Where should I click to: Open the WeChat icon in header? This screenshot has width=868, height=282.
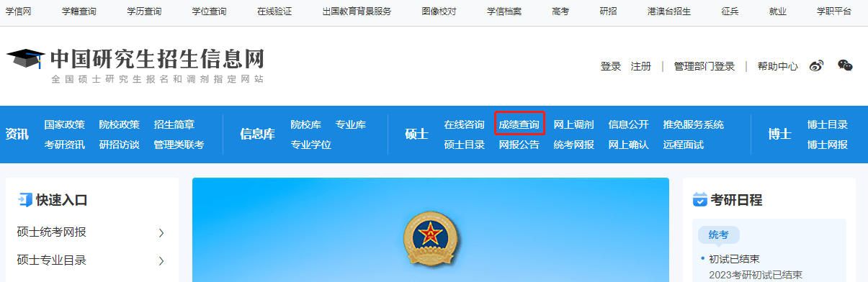(845, 65)
